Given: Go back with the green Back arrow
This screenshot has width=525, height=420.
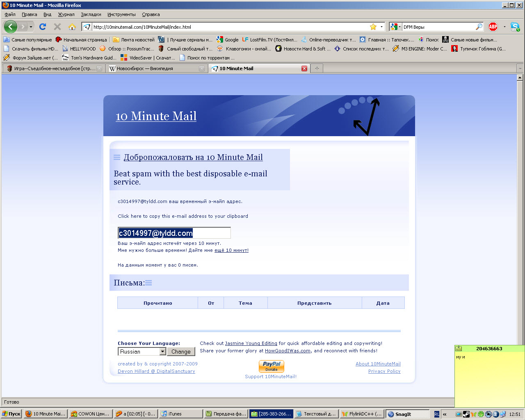Looking at the screenshot, I should click(10, 27).
